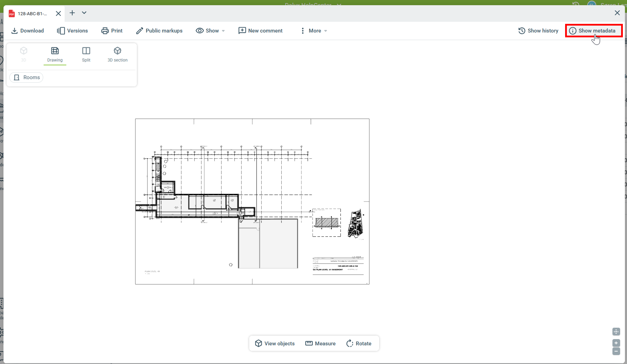Select the Measure tool
Image resolution: width=627 pixels, height=364 pixels.
tap(320, 343)
